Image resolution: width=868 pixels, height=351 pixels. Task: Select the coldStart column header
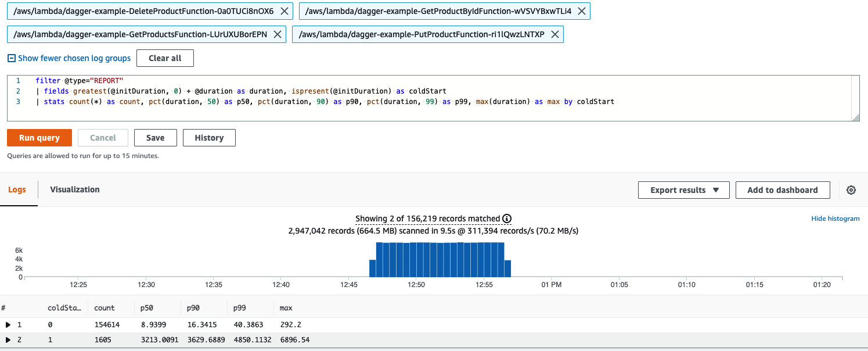coord(64,308)
